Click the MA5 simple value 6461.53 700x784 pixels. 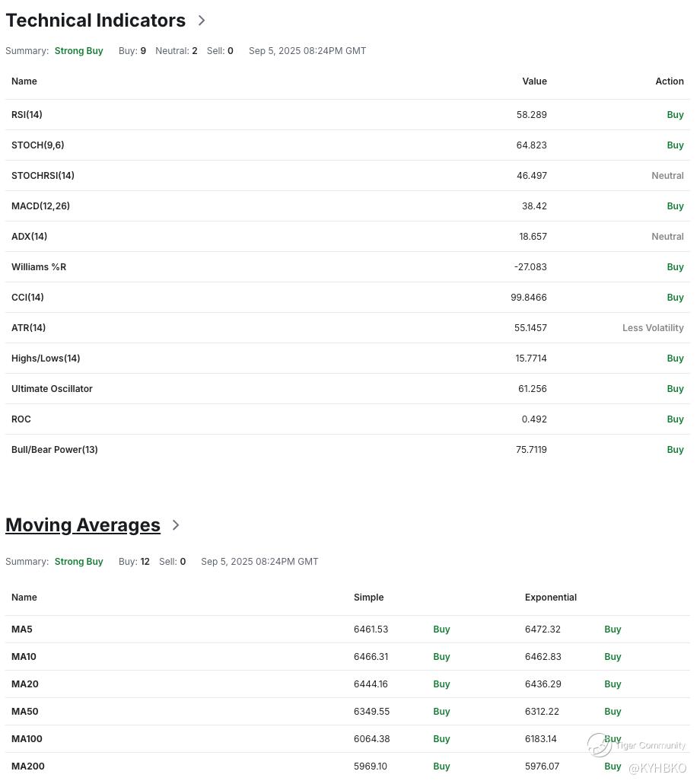(x=371, y=629)
